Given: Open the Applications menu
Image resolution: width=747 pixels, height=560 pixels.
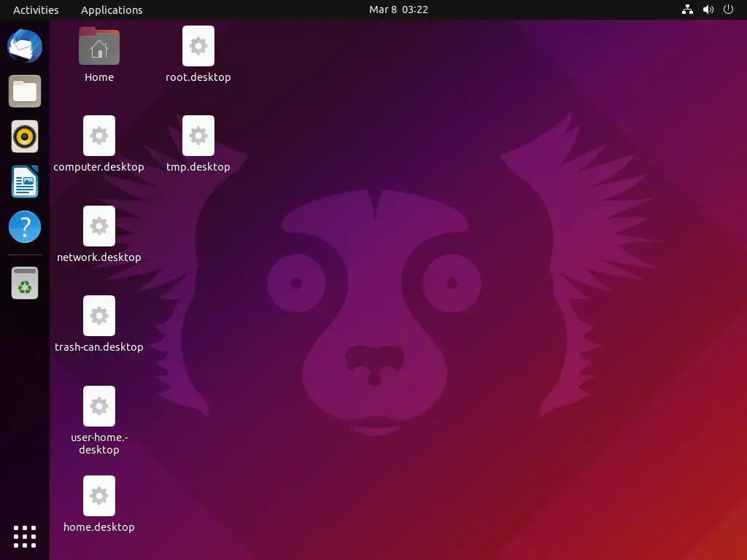Looking at the screenshot, I should pyautogui.click(x=112, y=10).
